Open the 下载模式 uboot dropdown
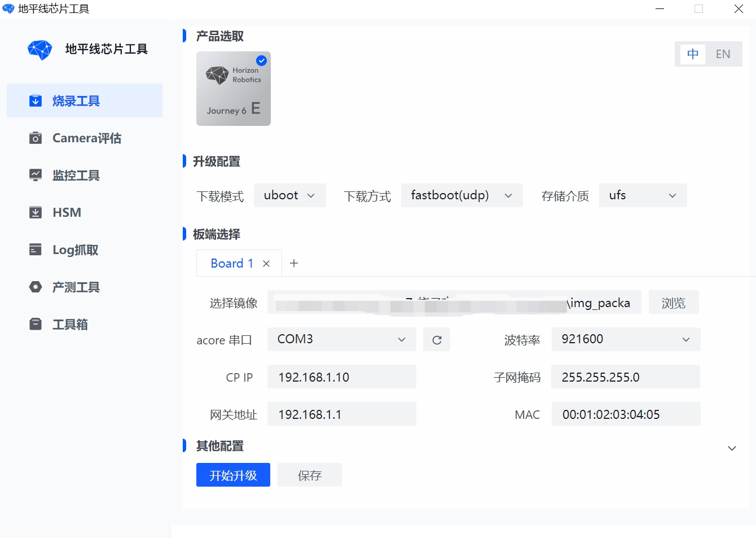This screenshot has width=756, height=538. pyautogui.click(x=289, y=195)
